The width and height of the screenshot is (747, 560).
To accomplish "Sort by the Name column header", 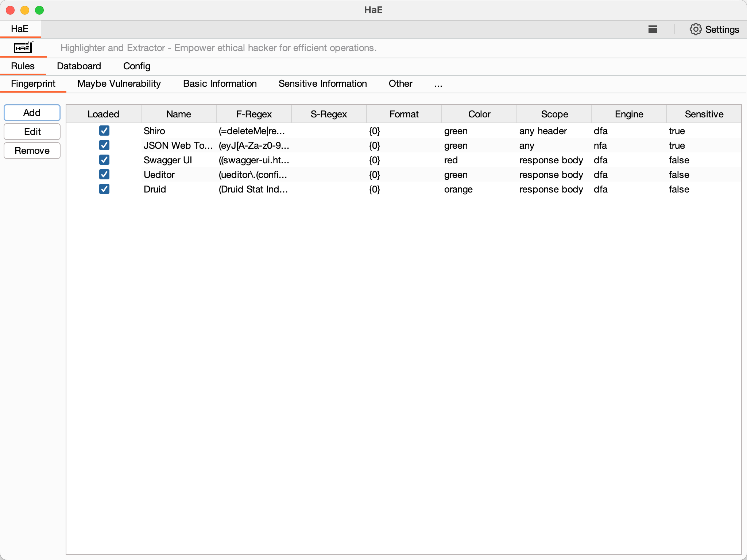I will pos(178,114).
